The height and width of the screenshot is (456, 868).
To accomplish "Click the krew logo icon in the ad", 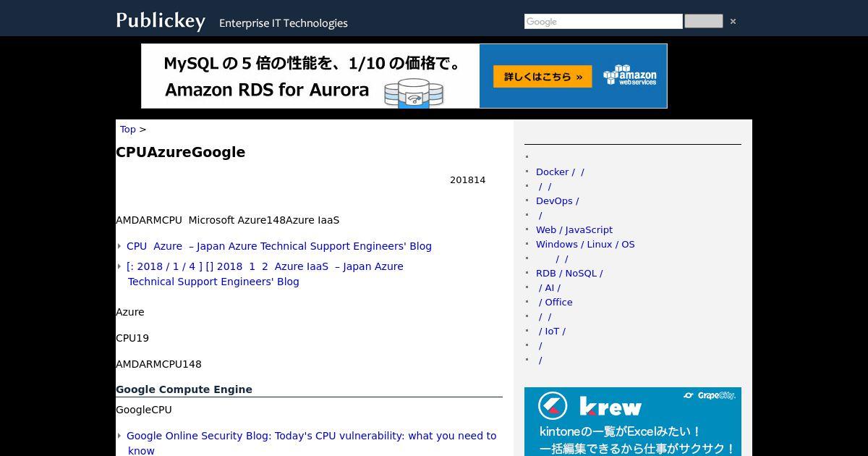I will tap(553, 406).
